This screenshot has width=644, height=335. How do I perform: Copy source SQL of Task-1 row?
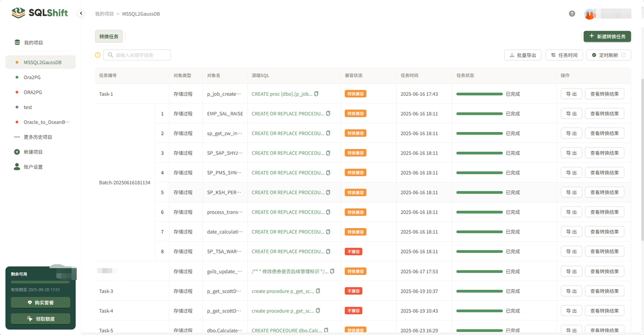tap(316, 94)
